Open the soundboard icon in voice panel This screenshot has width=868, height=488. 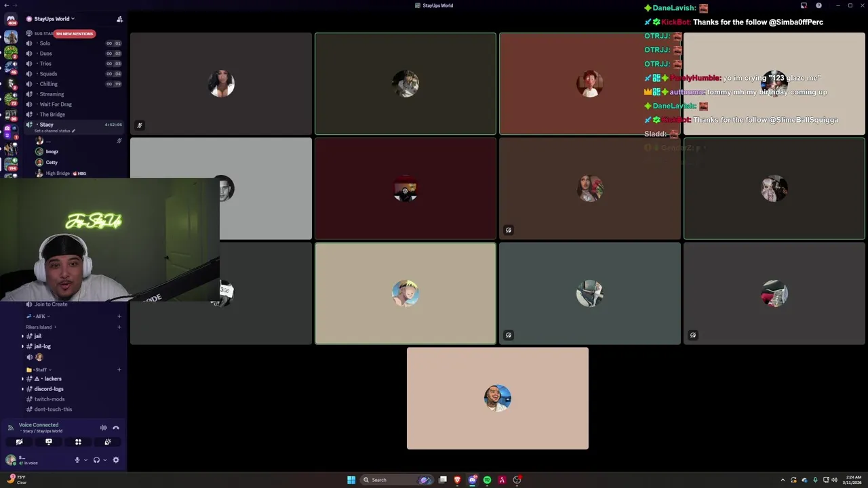(107, 442)
